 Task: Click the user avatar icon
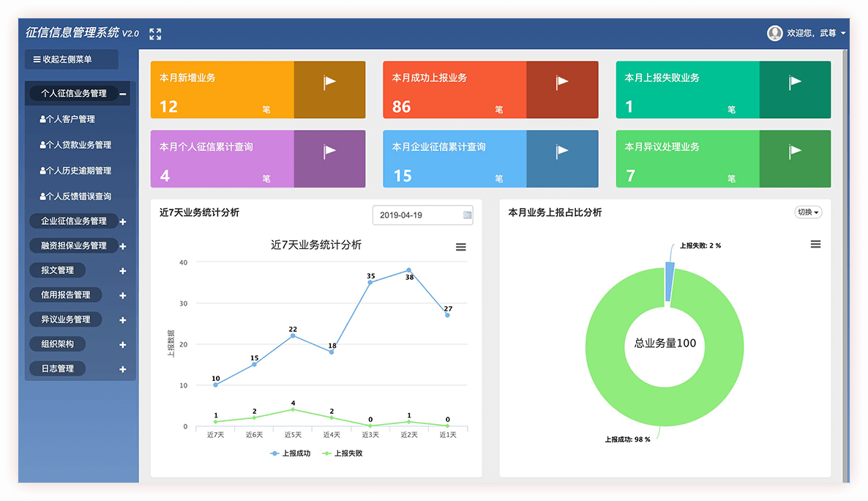[x=774, y=33]
